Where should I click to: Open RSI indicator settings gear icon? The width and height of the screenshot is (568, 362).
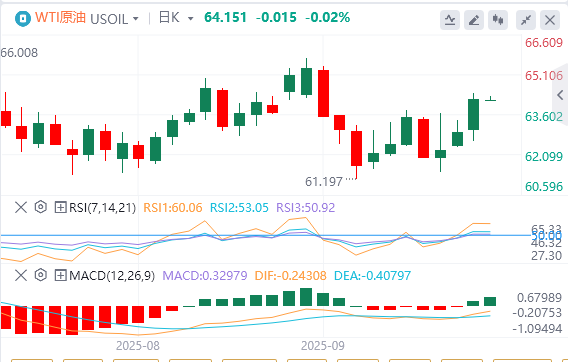(41, 207)
